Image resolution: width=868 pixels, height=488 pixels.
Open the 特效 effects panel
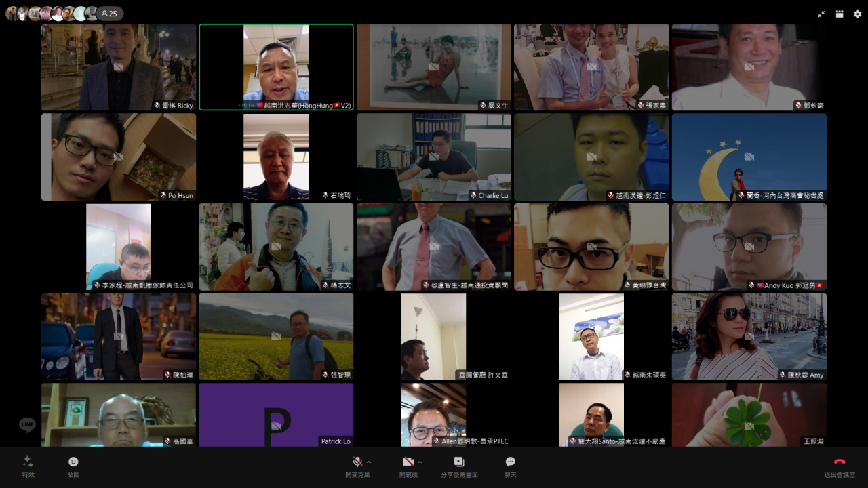(28, 466)
